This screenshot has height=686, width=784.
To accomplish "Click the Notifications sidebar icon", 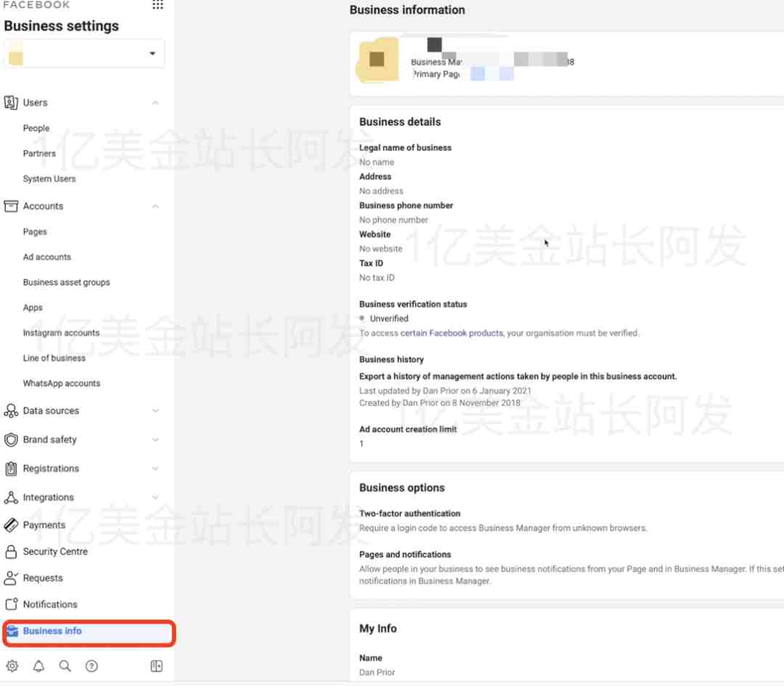I will pyautogui.click(x=11, y=605).
